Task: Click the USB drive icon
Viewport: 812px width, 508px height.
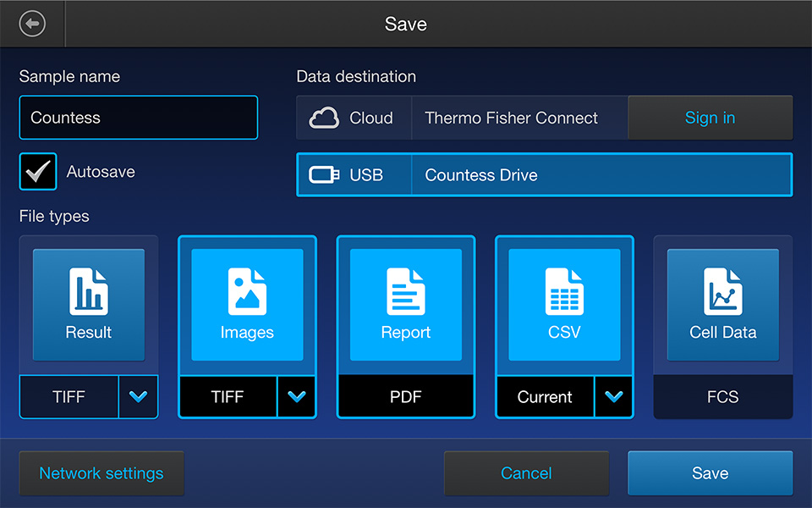Action: click(x=324, y=174)
